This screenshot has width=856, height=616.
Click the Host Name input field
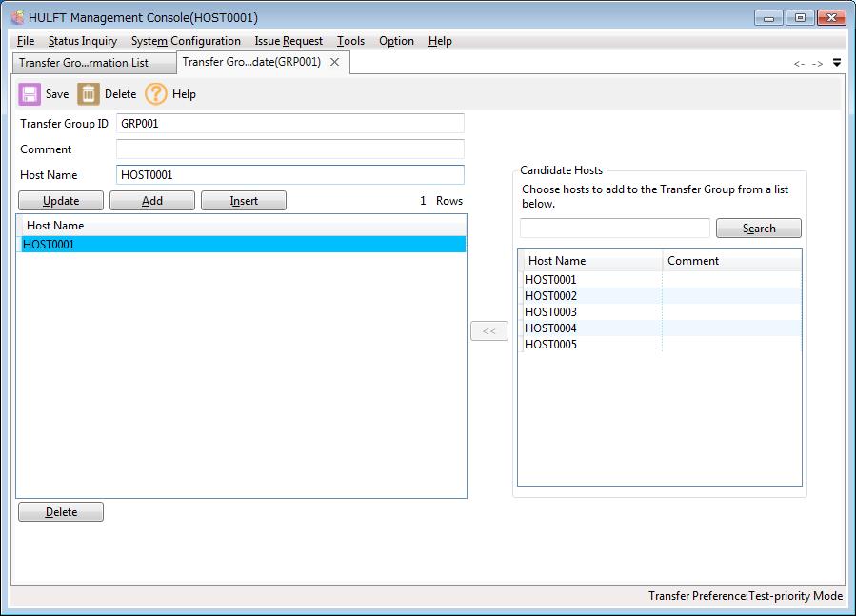tap(289, 175)
